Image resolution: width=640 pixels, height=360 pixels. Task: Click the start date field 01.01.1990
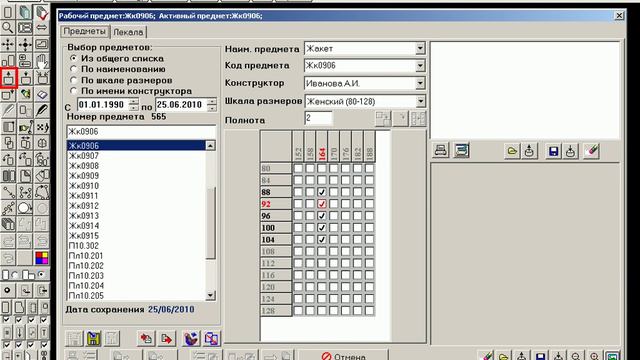coord(103,105)
